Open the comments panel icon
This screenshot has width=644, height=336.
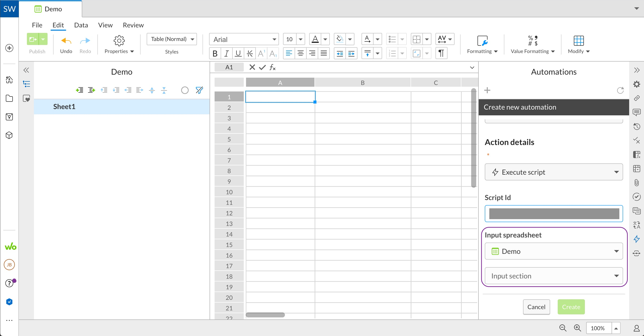(x=637, y=112)
